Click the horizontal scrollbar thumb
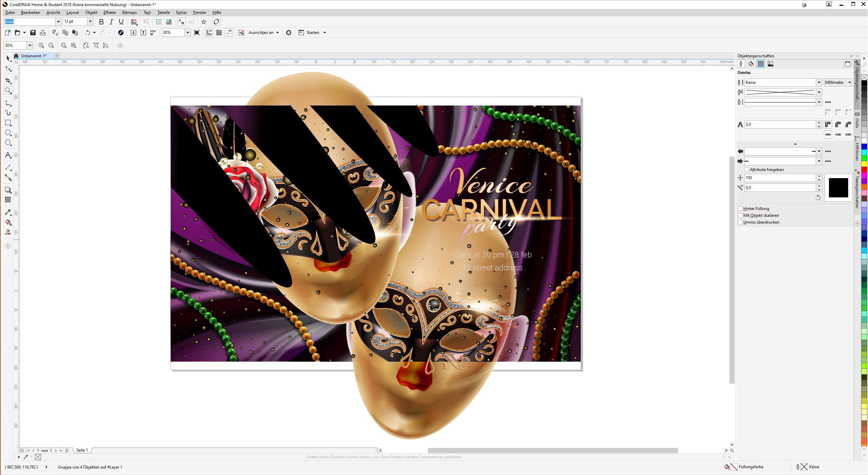The image size is (868, 475). 553,450
